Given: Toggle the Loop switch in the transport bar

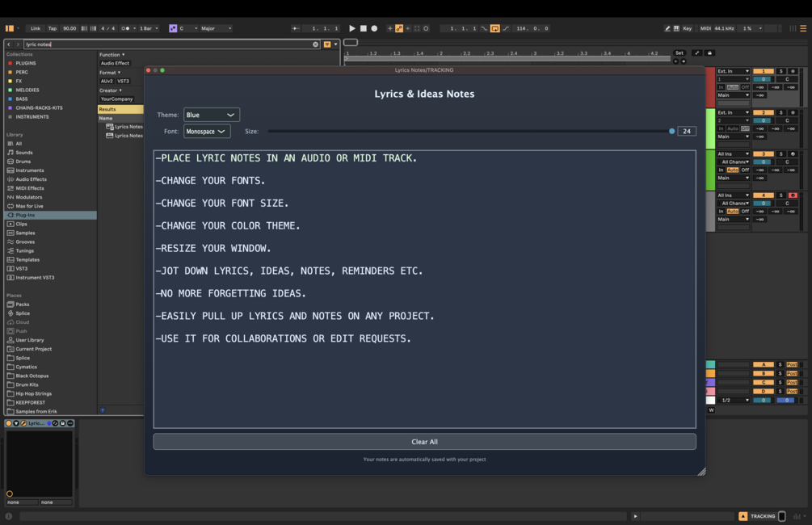Looking at the screenshot, I should click(x=495, y=28).
